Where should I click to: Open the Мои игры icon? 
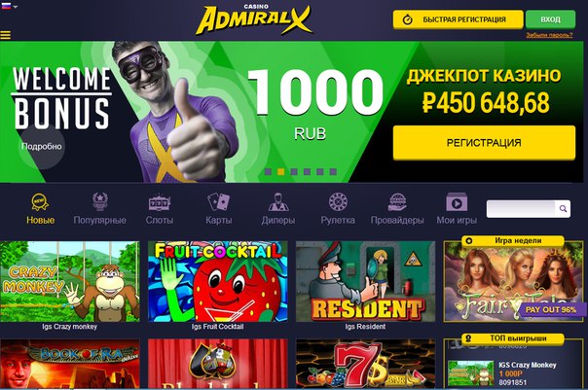tap(457, 202)
